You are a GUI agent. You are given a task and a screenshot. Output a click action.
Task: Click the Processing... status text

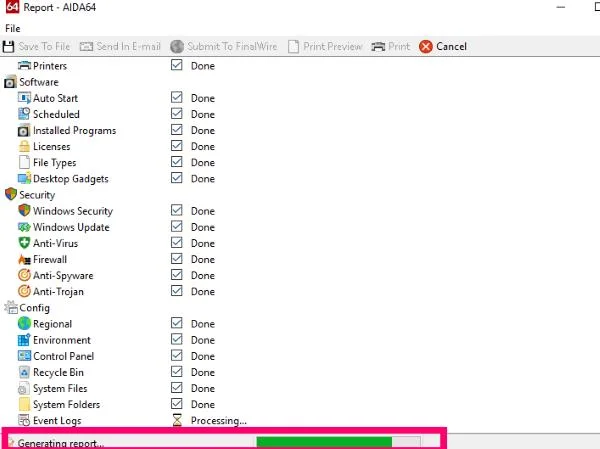pyautogui.click(x=219, y=420)
